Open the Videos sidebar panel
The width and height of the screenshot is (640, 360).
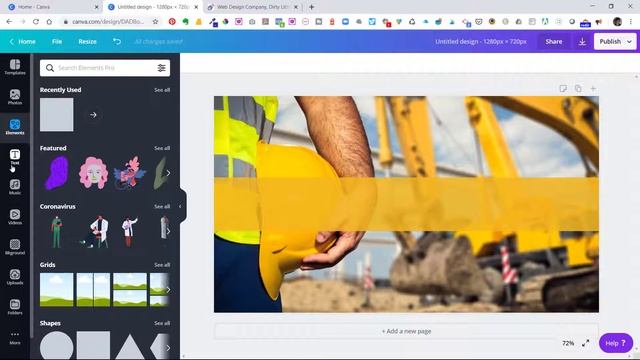15,217
